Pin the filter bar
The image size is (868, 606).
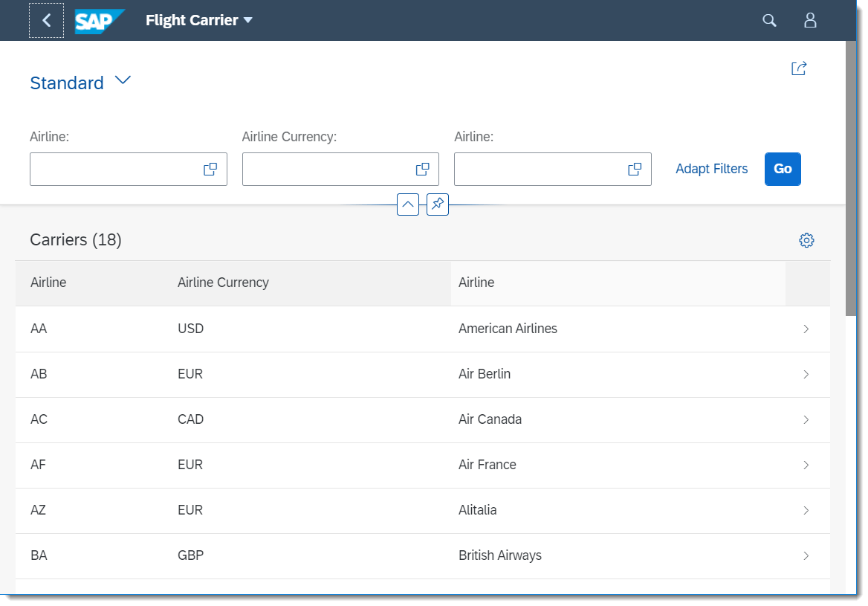pyautogui.click(x=437, y=204)
